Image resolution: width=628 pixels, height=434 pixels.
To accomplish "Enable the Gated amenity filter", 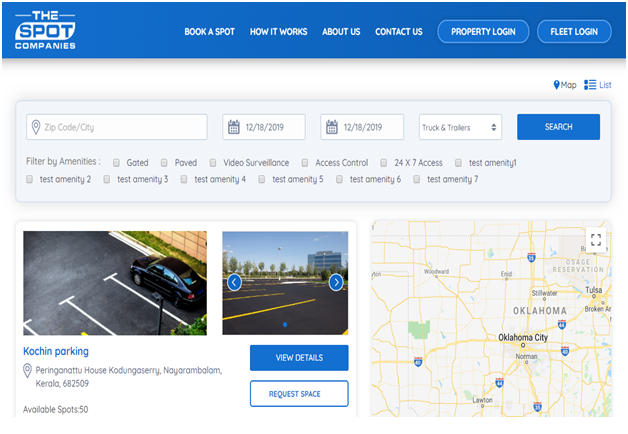I will point(117,162).
